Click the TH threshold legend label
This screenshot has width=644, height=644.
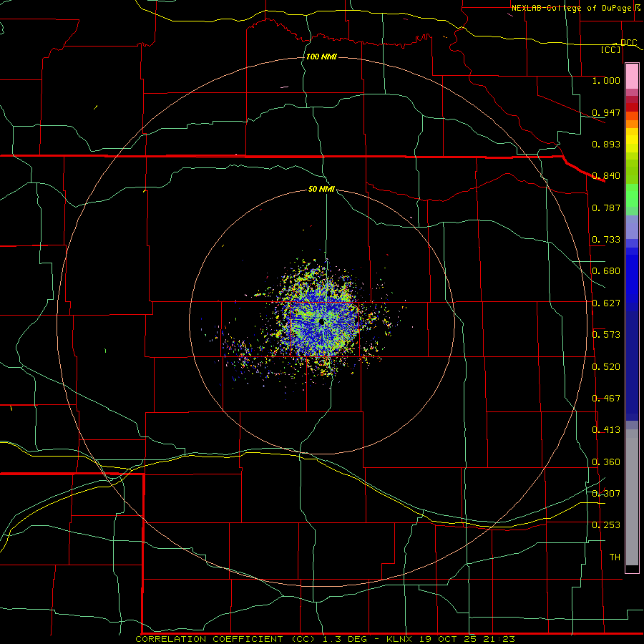pos(615,557)
